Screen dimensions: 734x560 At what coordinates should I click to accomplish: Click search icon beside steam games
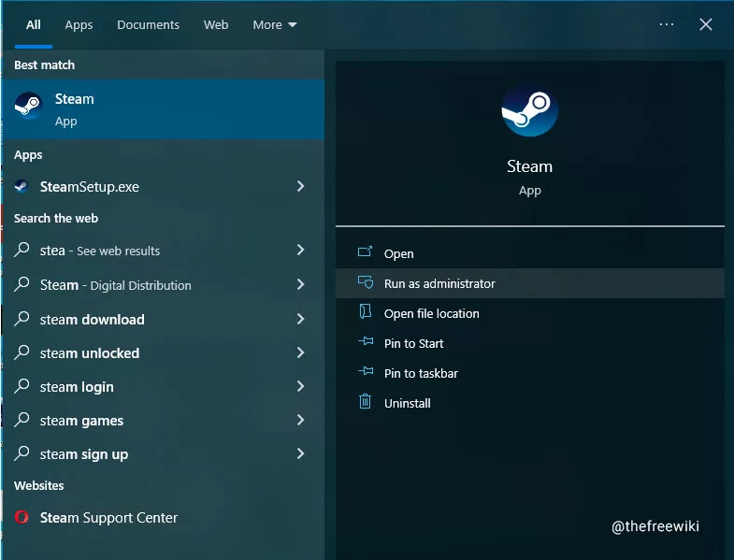22,420
